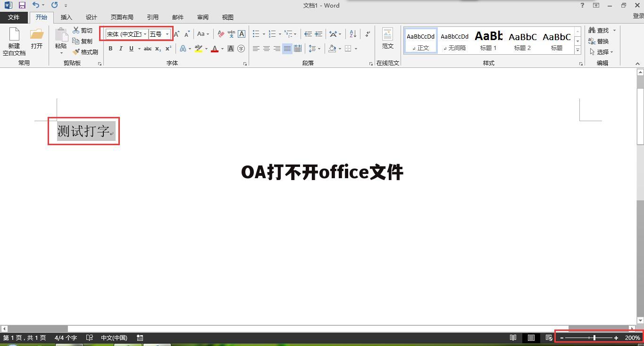This screenshot has height=346, width=644.
Task: Click the 200% zoom level indicator
Action: 632,338
